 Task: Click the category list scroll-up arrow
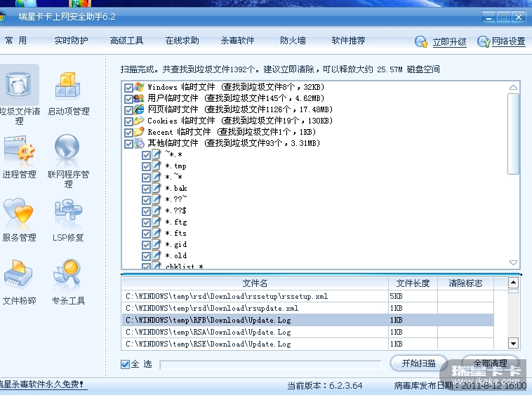(x=513, y=88)
